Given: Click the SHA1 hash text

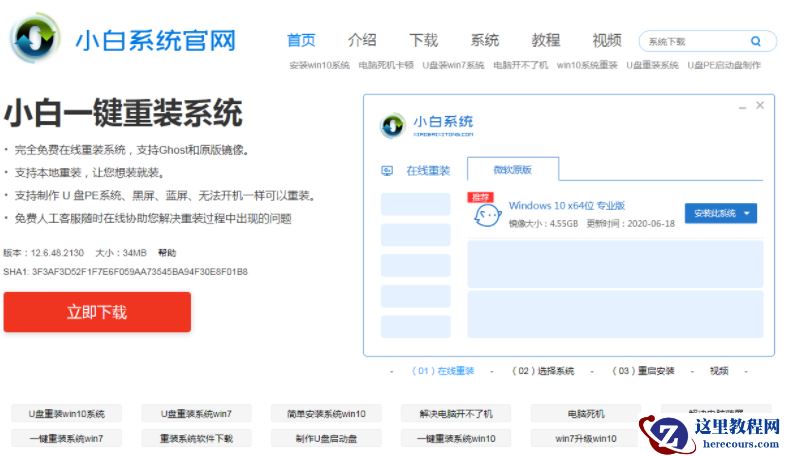Looking at the screenshot, I should 125,272.
